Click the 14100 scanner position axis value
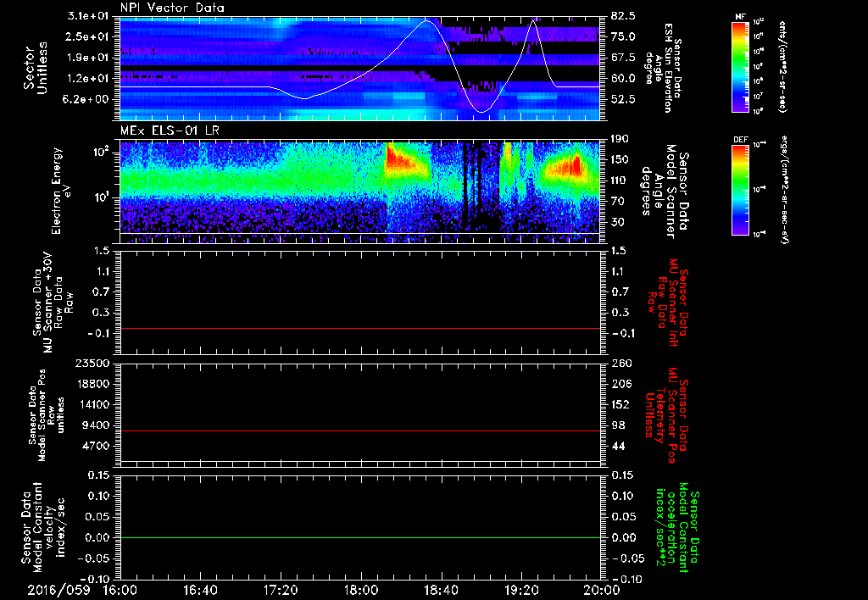 pyautogui.click(x=93, y=404)
